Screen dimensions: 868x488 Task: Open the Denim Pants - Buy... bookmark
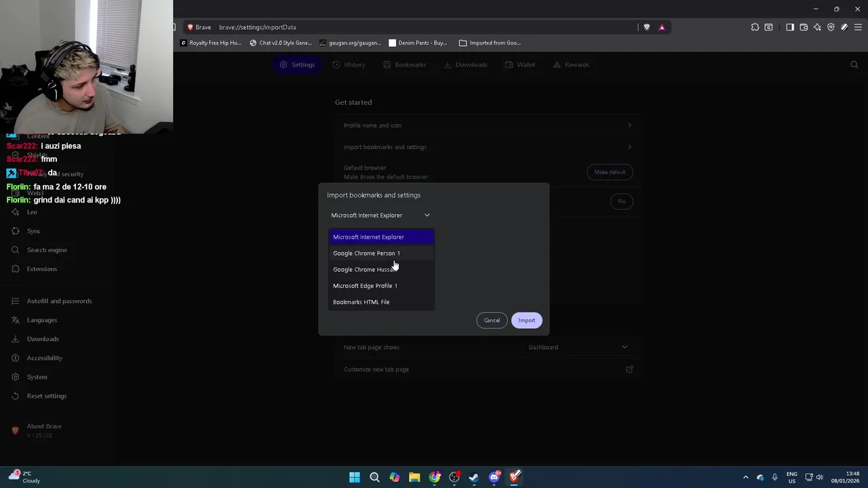pos(418,43)
